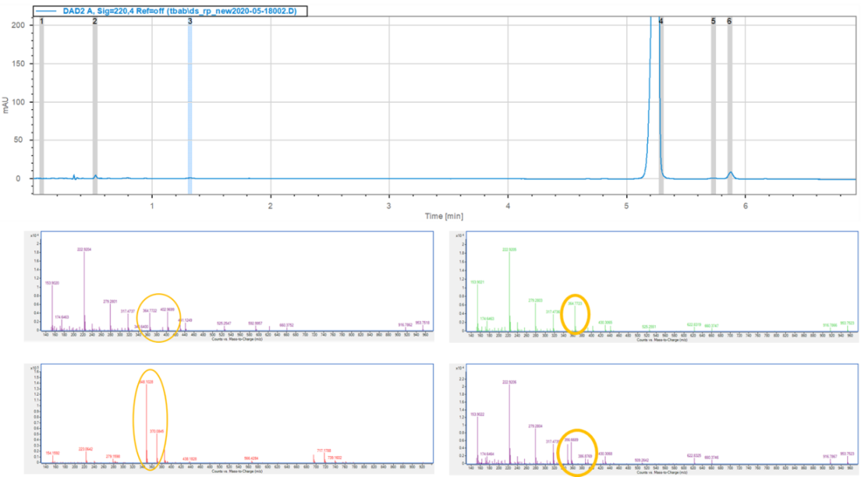Click the 279.2803 peak label in green spectrum
This screenshot has height=477, width=868.
click(x=535, y=300)
